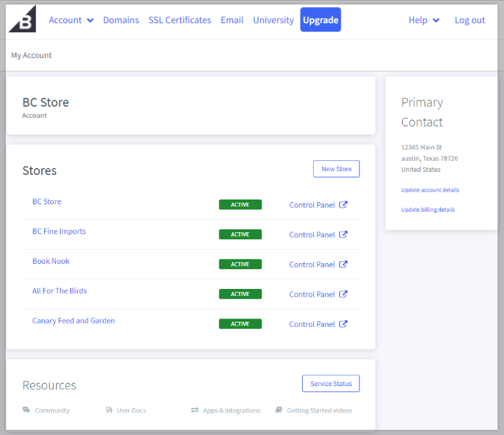Open external link icon for All For The Birds
Screen dimensions: 504x435
click(x=343, y=294)
